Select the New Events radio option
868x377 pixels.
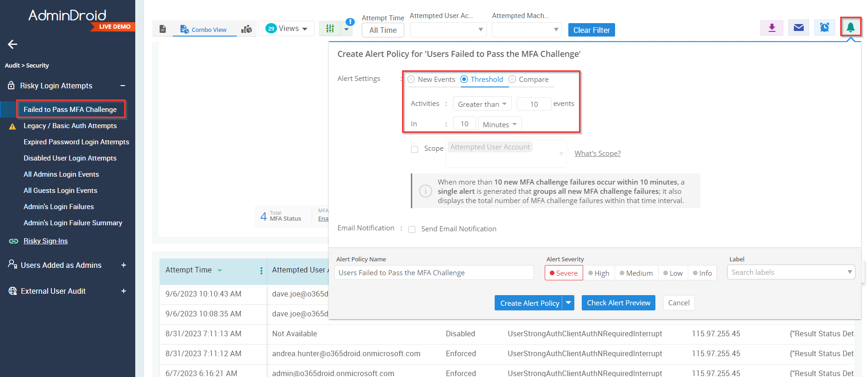pyautogui.click(x=411, y=80)
